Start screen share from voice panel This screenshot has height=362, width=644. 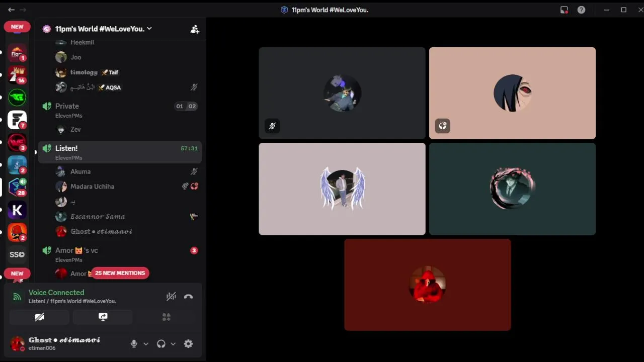103,317
